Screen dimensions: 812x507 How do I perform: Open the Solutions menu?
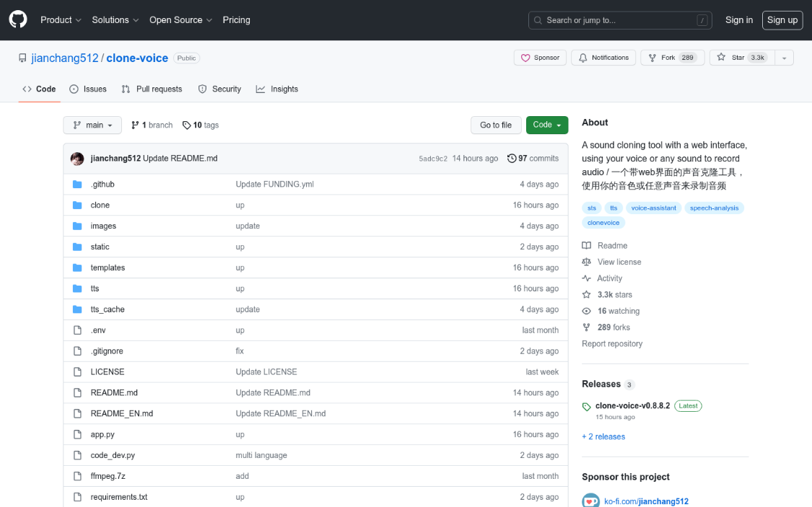(x=114, y=20)
